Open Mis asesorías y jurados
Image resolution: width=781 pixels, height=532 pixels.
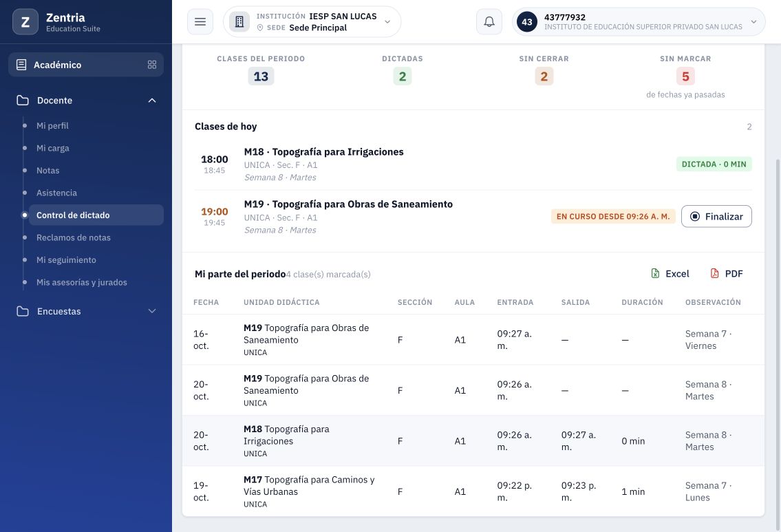click(82, 282)
